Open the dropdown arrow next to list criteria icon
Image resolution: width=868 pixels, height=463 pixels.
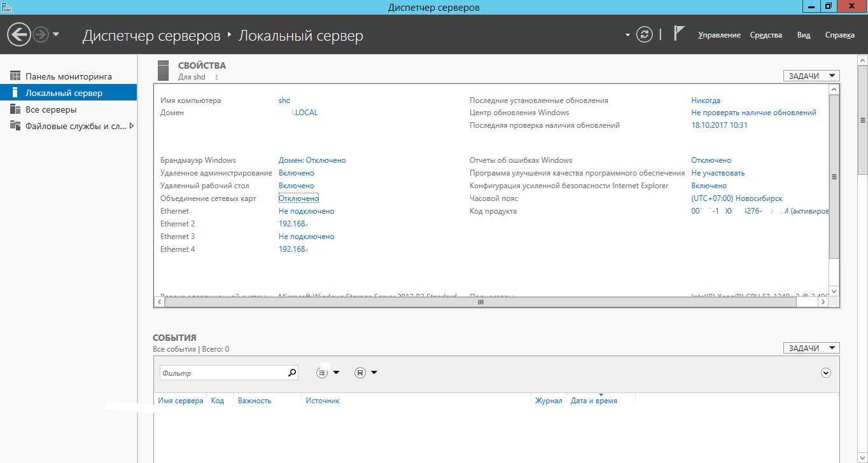pyautogui.click(x=336, y=373)
